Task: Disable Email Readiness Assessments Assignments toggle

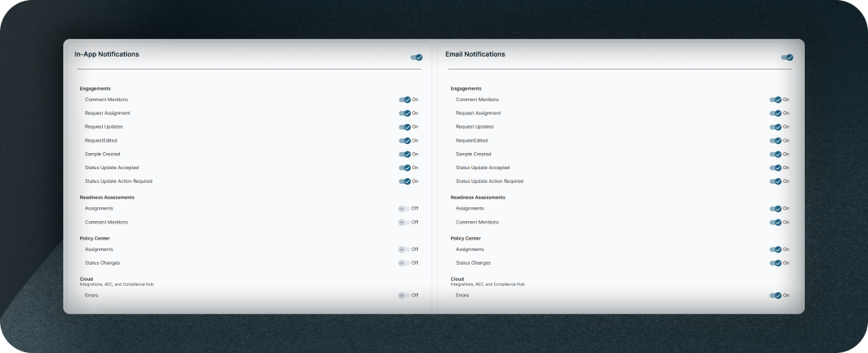Action: [x=776, y=209]
